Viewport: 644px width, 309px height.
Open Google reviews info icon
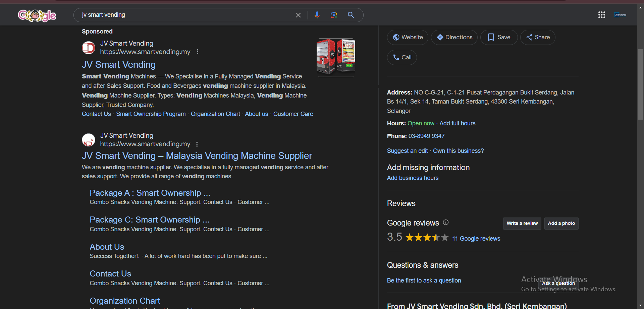(x=446, y=222)
